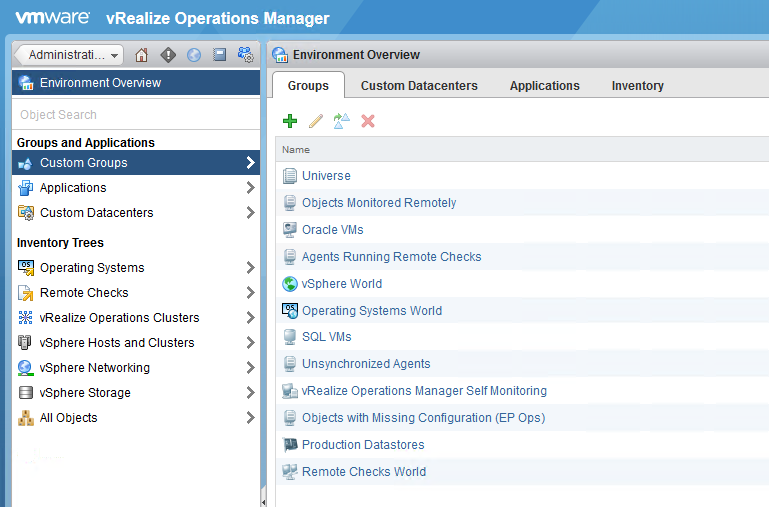This screenshot has height=507, width=769.
Task: Click the Oracle VMs group icon
Action: pos(290,229)
